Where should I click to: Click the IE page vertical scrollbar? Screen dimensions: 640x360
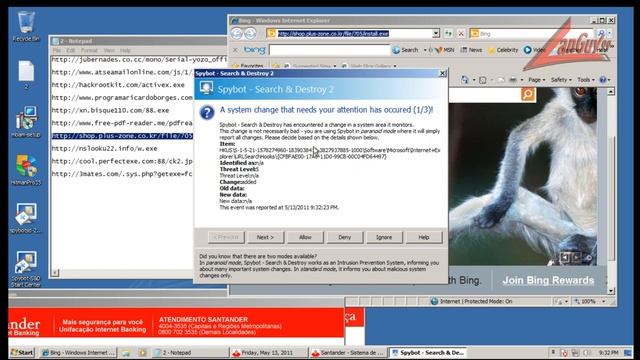[611, 191]
